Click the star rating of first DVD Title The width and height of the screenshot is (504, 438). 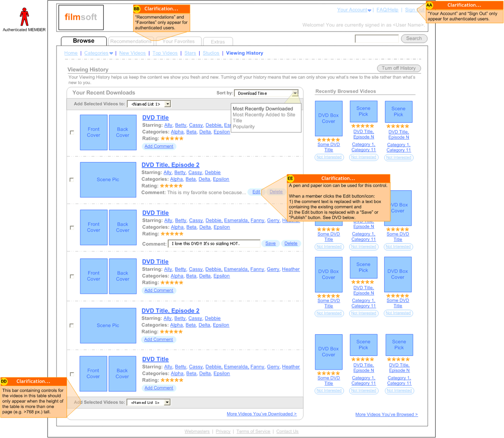(x=172, y=138)
